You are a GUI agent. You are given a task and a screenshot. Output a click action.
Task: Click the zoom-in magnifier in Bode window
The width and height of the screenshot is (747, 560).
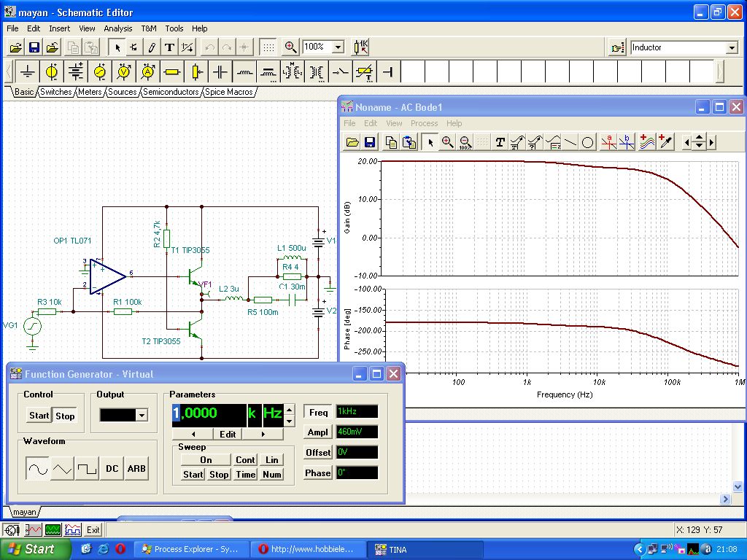tap(447, 142)
